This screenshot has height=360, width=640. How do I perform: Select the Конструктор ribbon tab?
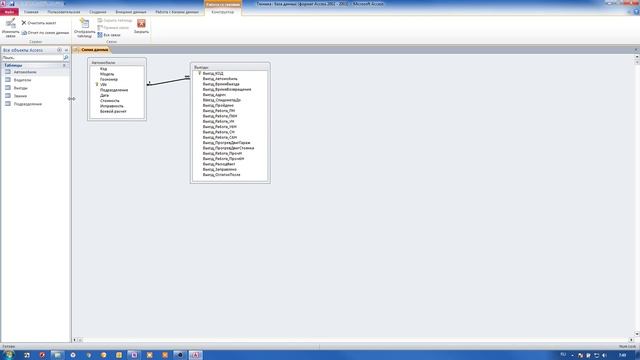click(x=223, y=12)
